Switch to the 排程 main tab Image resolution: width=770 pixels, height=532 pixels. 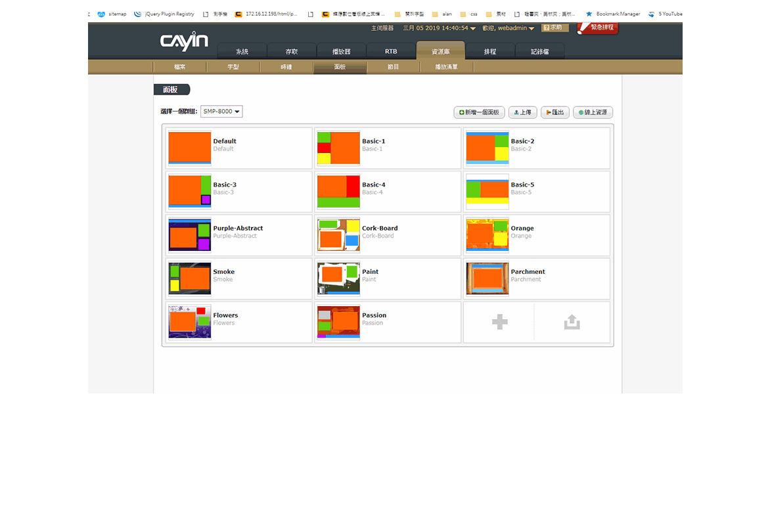[x=490, y=51]
